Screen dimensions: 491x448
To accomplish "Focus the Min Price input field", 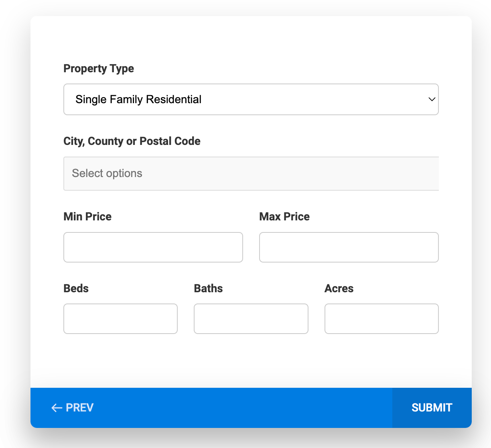I will pos(153,247).
